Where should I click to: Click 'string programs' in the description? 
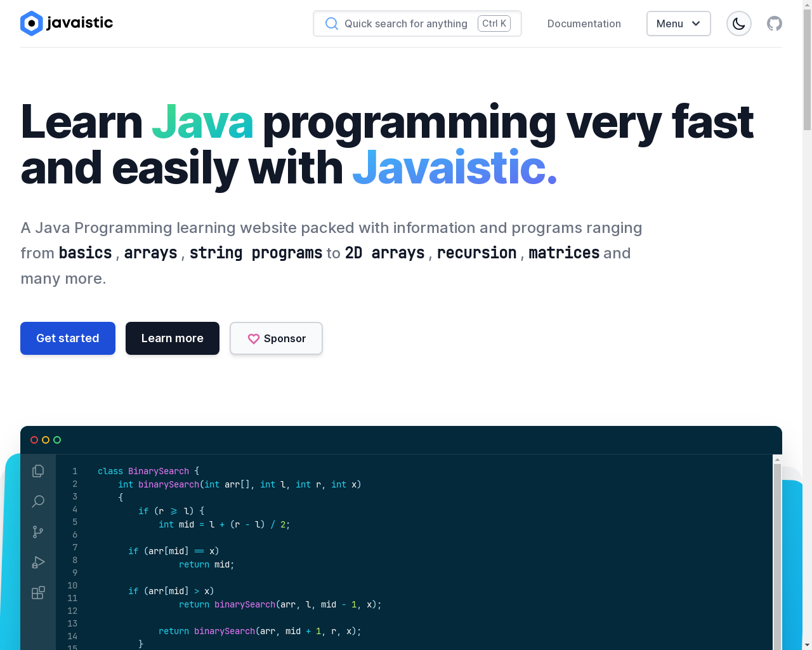(x=256, y=253)
